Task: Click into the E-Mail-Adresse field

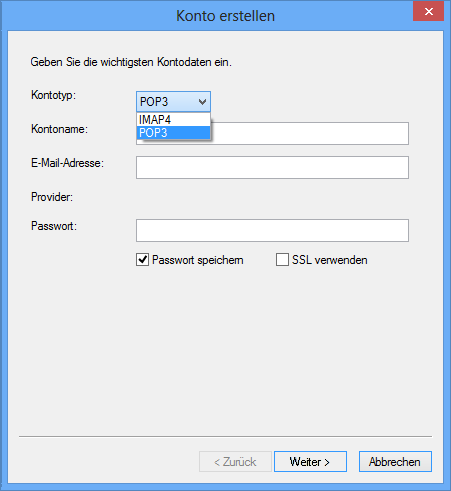Action: pyautogui.click(x=272, y=167)
